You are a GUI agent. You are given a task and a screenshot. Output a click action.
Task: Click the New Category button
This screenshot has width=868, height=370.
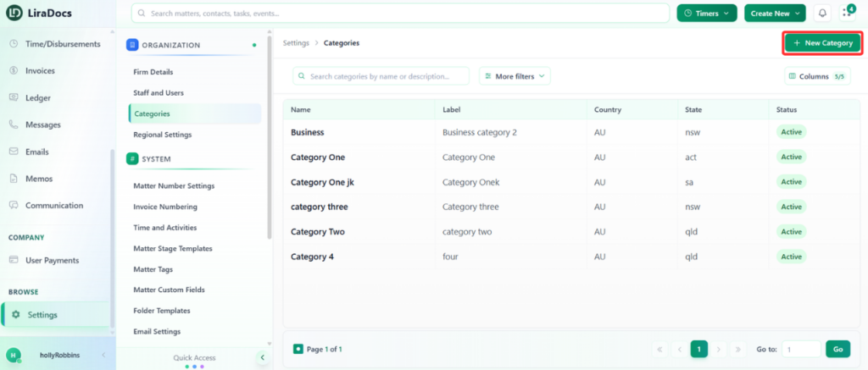coord(822,42)
